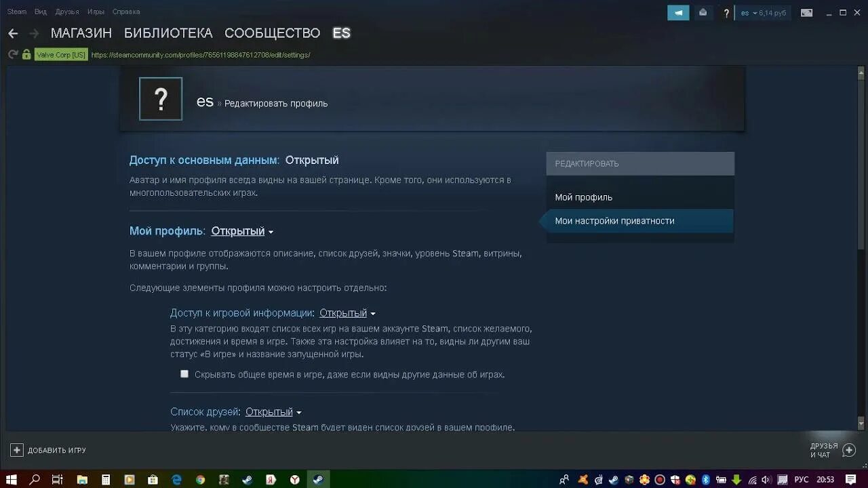Open the Вид menu
The image size is (868, 488).
(41, 12)
